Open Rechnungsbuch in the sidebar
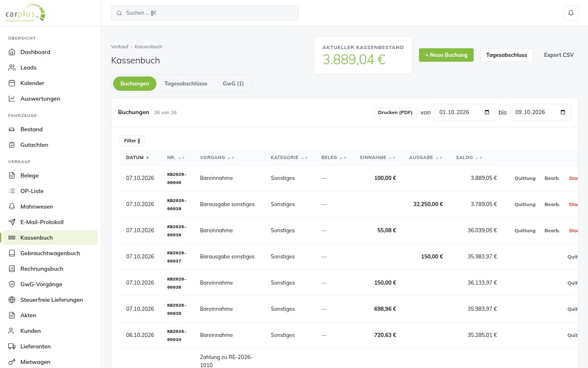Viewport: 588px width, 368px height. click(x=50, y=269)
